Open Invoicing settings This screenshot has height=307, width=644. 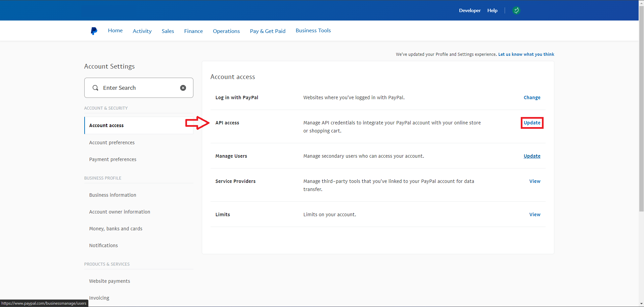pos(99,298)
